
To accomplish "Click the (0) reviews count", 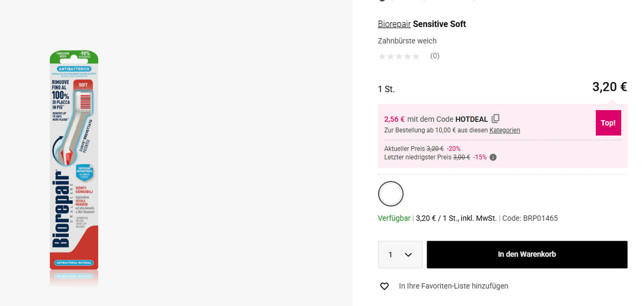I will [x=435, y=56].
